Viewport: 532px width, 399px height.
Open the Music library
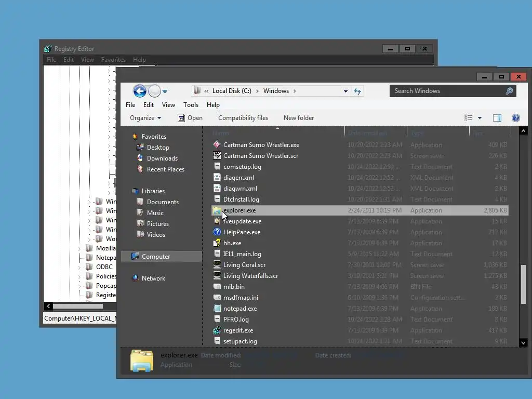point(155,212)
